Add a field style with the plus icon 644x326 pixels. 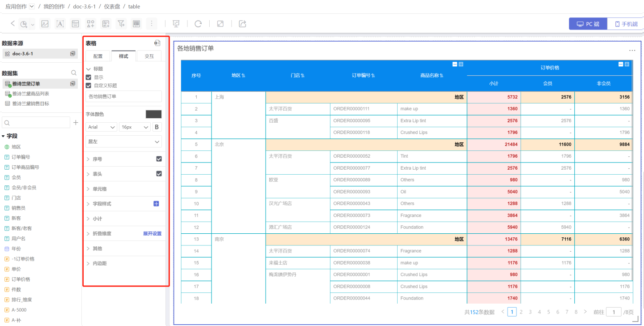[x=156, y=204]
